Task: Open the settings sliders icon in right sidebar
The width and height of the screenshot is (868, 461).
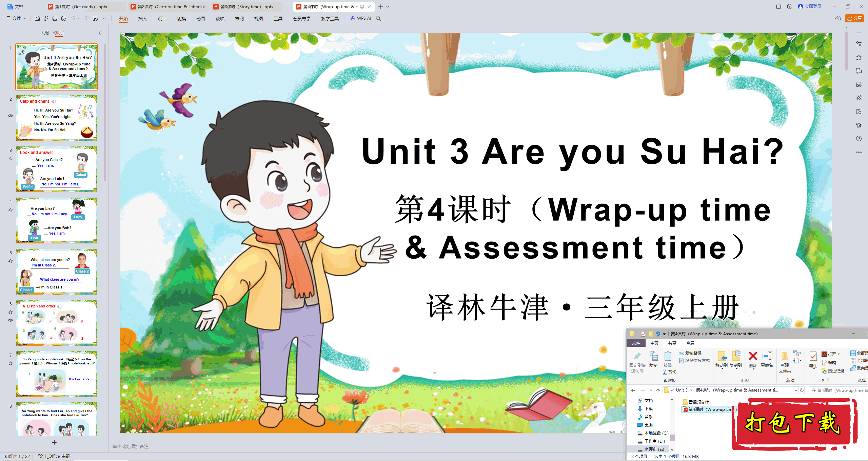Action: [x=859, y=44]
